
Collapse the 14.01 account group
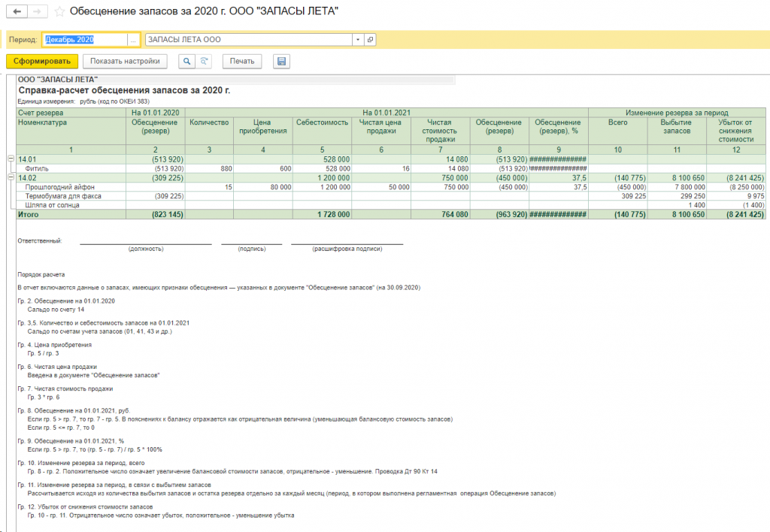(11, 159)
